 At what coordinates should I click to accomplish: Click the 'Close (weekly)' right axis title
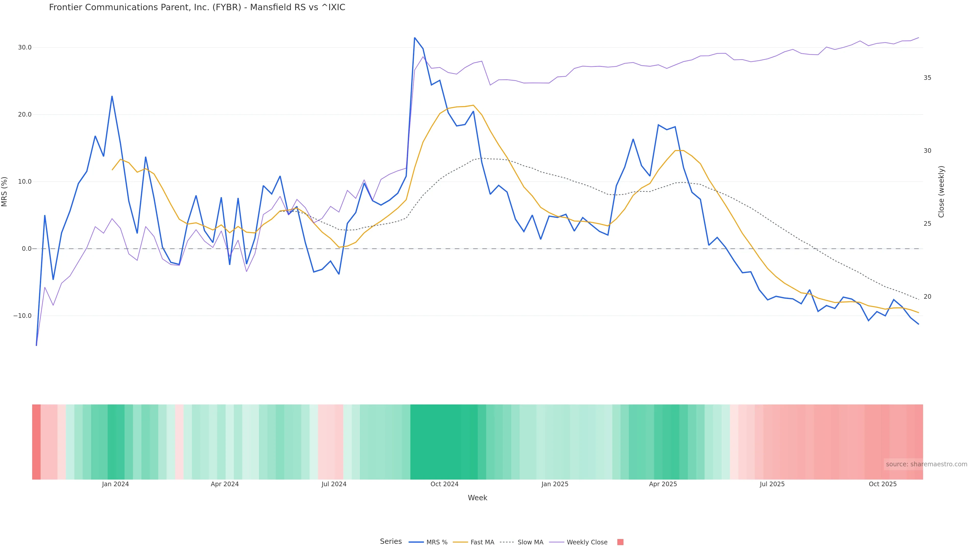coord(941,192)
